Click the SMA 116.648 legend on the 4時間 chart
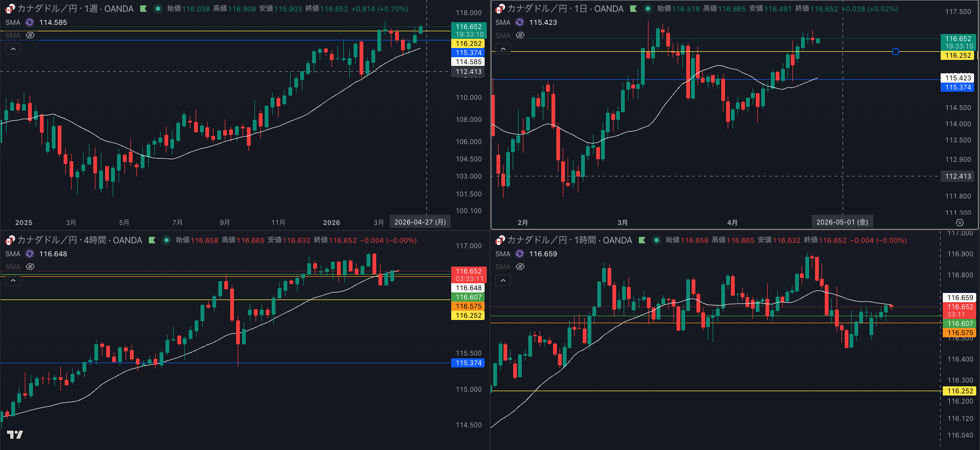Viewport: 980px width, 450px height. (x=36, y=254)
